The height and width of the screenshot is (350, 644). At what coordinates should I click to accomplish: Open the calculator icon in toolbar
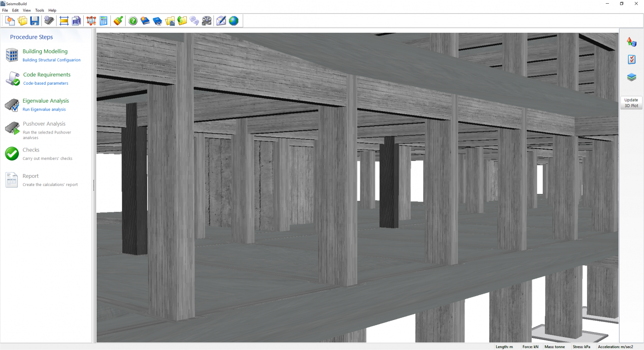tap(103, 21)
